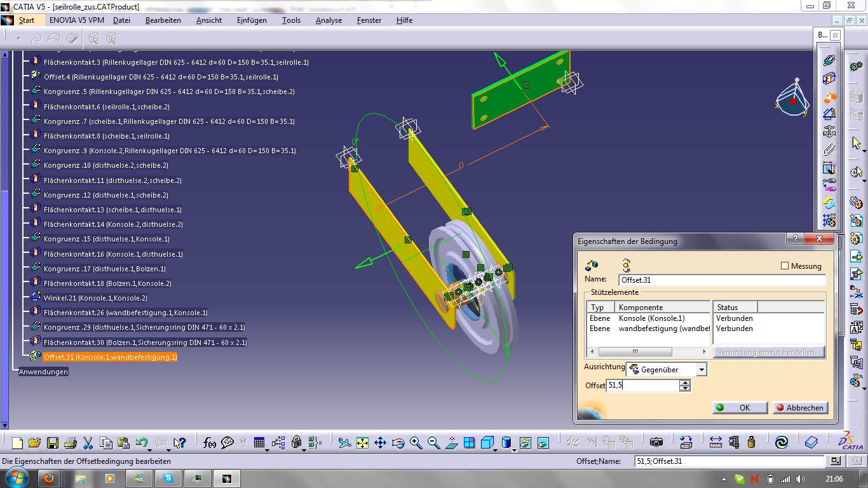Image resolution: width=868 pixels, height=488 pixels.
Task: Open the Analyse menu
Action: (329, 20)
